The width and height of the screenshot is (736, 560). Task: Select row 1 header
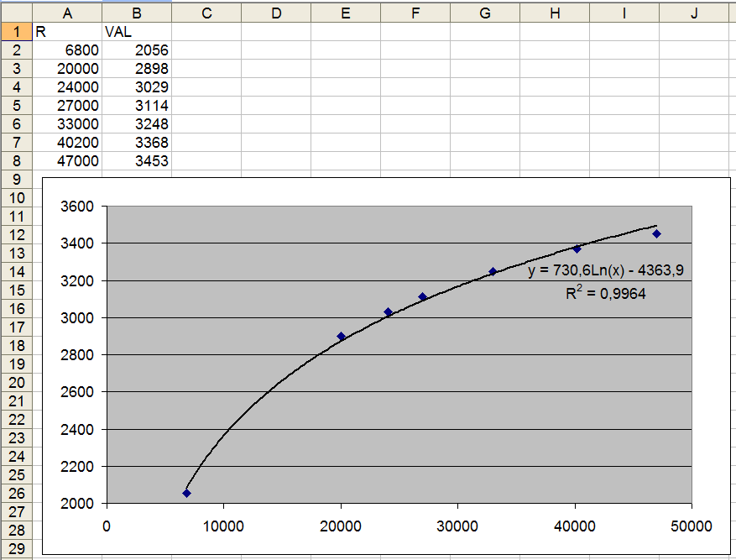[x=17, y=31]
